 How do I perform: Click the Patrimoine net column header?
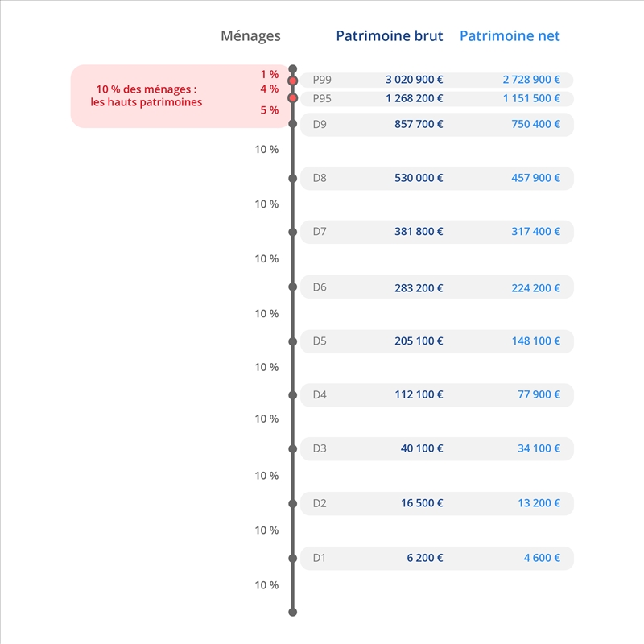click(510, 36)
